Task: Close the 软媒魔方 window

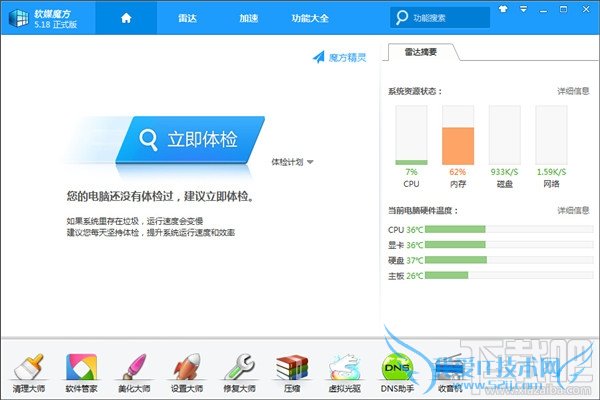Action: (586, 9)
